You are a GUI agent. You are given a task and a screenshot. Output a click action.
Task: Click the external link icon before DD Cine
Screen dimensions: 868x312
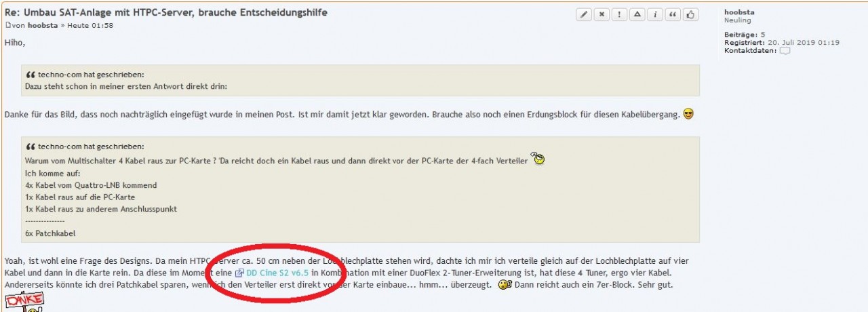[239, 273]
